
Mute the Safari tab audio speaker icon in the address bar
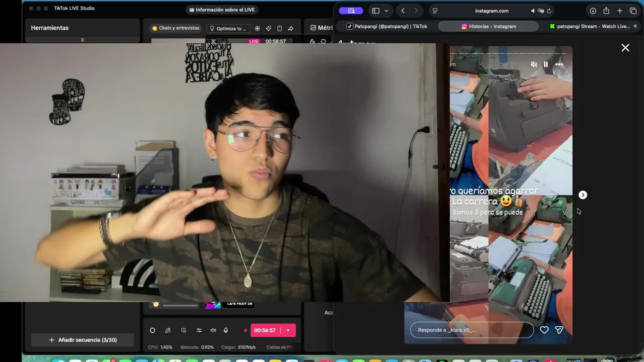(x=533, y=11)
